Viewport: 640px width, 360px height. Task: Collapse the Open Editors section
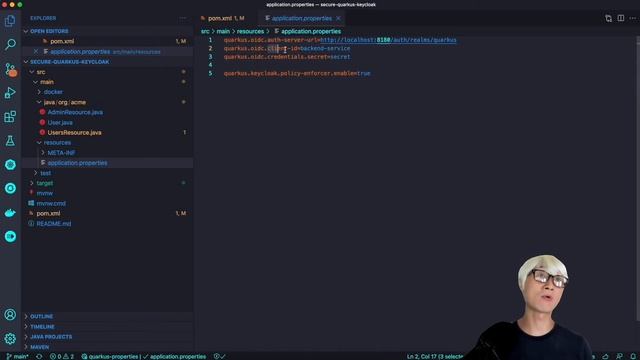tap(49, 31)
